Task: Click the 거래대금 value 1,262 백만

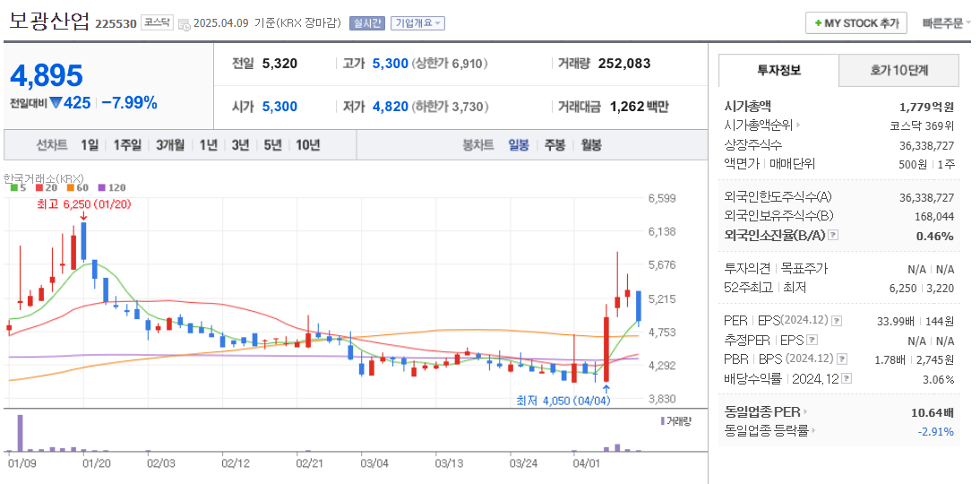Action: pyautogui.click(x=639, y=107)
